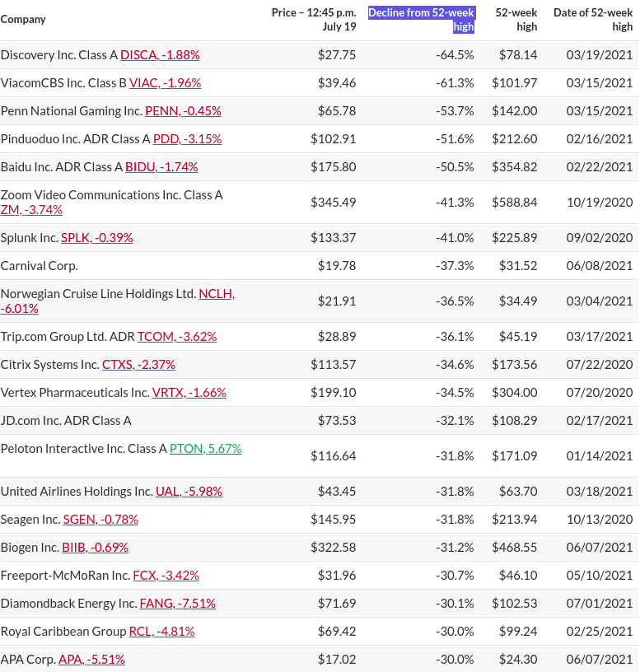Follow the PDD ticker link

187,139
